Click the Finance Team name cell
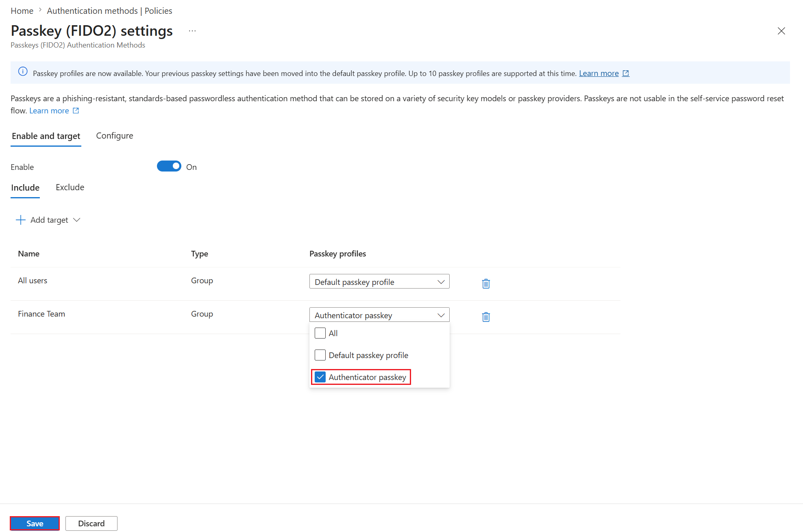This screenshot has height=532, width=803. click(41, 314)
